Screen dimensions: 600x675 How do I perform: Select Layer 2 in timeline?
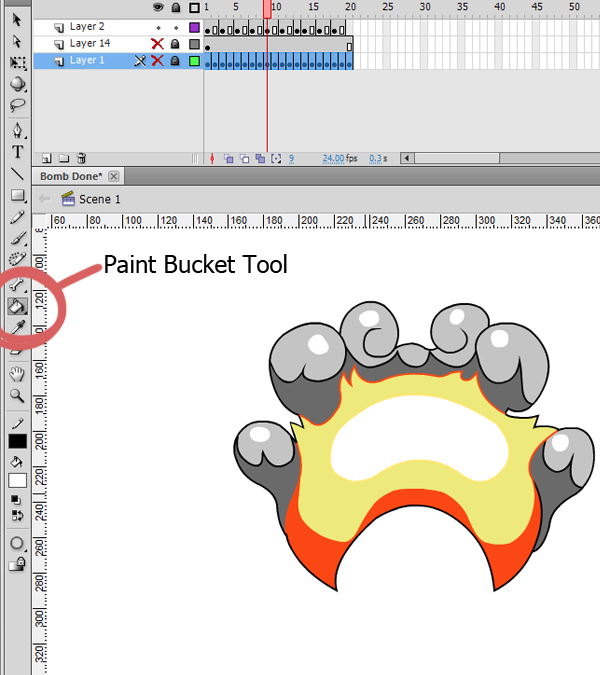87,27
